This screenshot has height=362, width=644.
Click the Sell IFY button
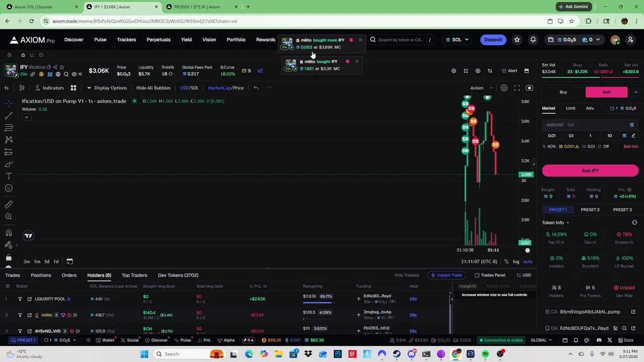tap(590, 170)
